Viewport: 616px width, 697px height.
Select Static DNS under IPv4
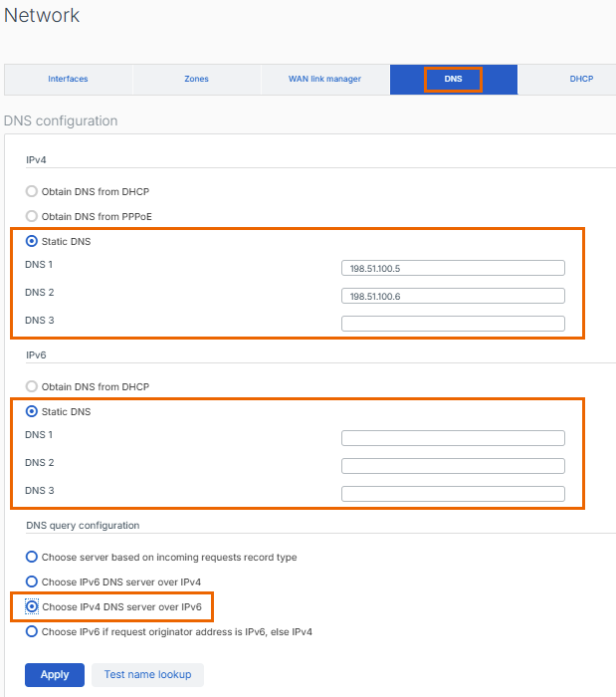tap(32, 241)
